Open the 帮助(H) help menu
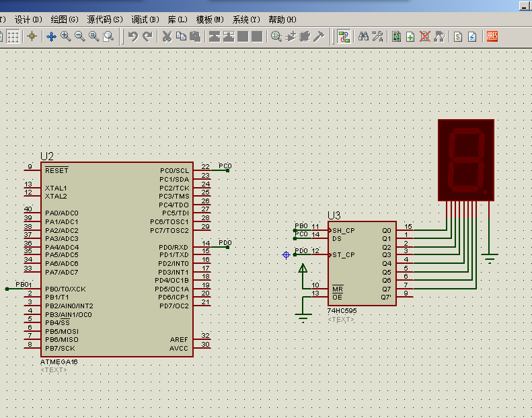 [x=282, y=20]
